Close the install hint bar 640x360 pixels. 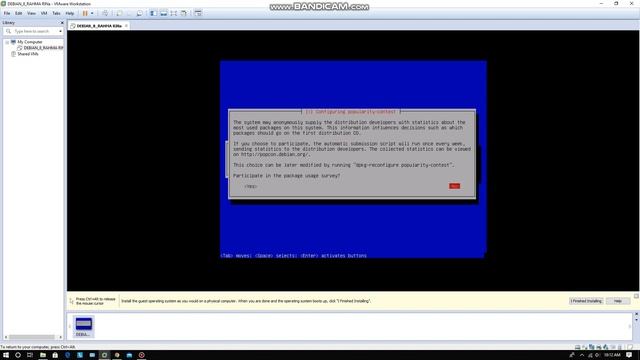tap(636, 296)
